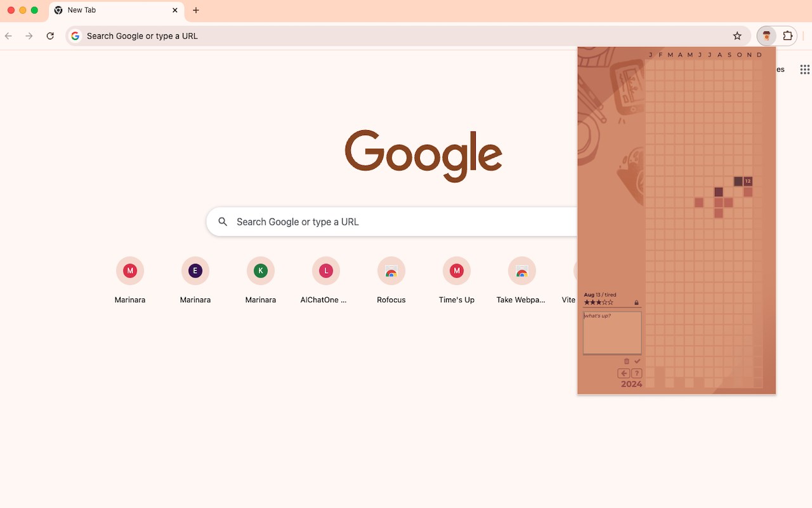Click the address bar search field
Screen dimensions: 812x508
point(408,36)
